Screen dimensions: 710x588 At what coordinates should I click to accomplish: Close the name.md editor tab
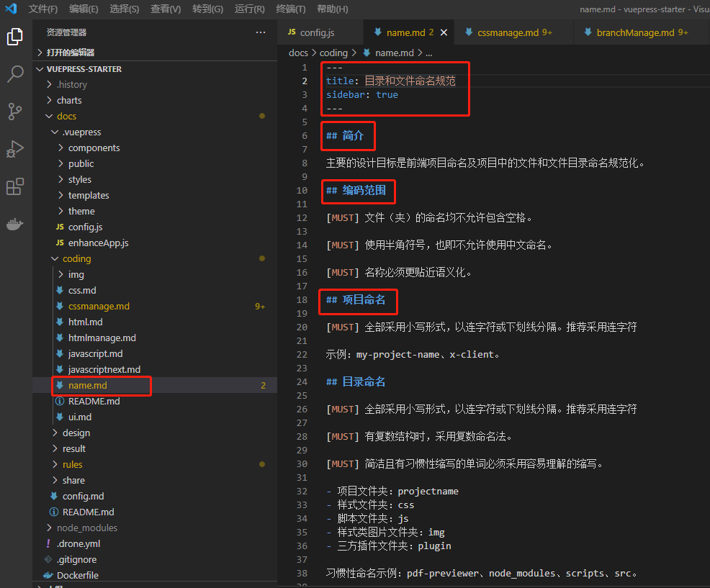tap(444, 32)
